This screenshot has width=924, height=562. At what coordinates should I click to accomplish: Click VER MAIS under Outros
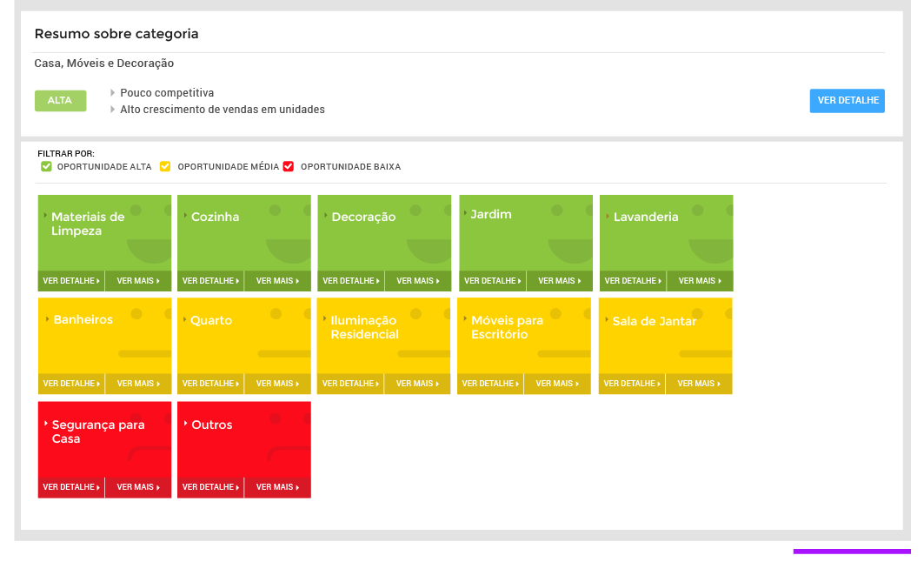(x=277, y=487)
